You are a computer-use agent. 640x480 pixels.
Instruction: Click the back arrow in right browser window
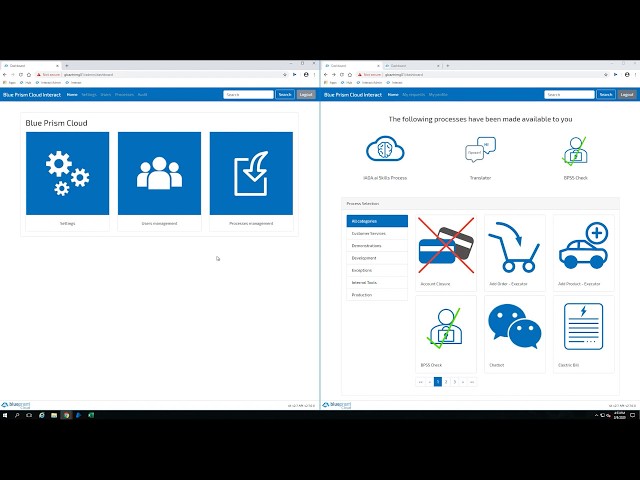[x=325, y=75]
